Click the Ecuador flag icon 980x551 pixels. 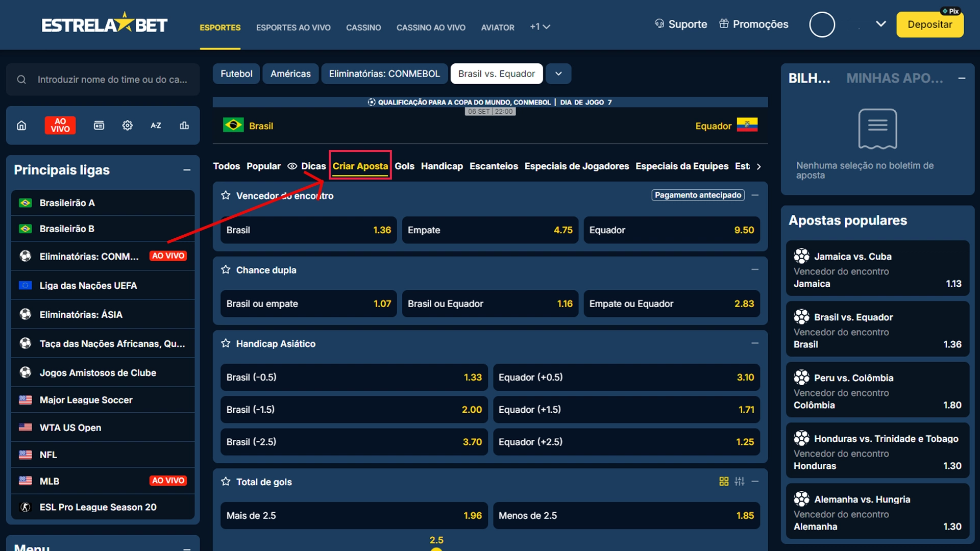coord(747,125)
